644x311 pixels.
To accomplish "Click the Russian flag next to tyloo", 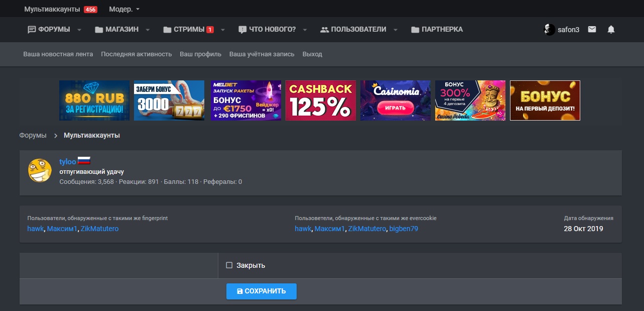I will tap(84, 161).
